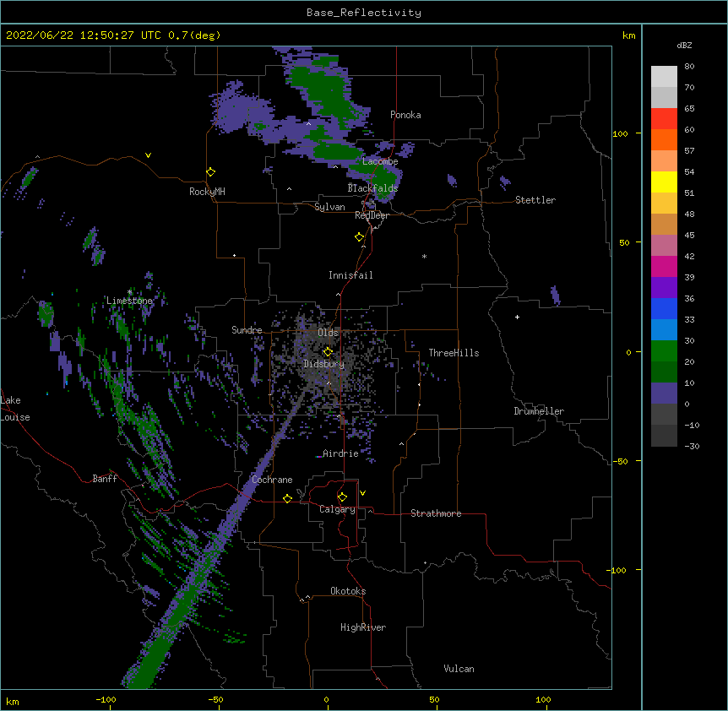Select the yellow diamond marker south of RedDeer
Screen dimensions: 728x711
click(359, 236)
